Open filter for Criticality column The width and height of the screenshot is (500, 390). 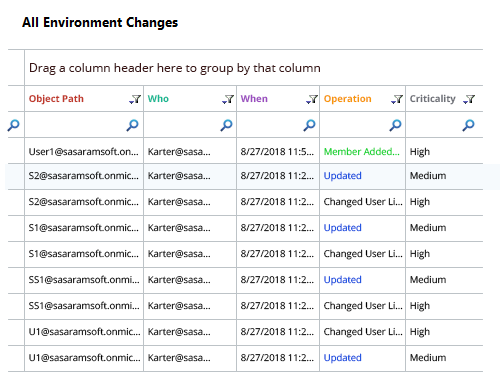[469, 99]
